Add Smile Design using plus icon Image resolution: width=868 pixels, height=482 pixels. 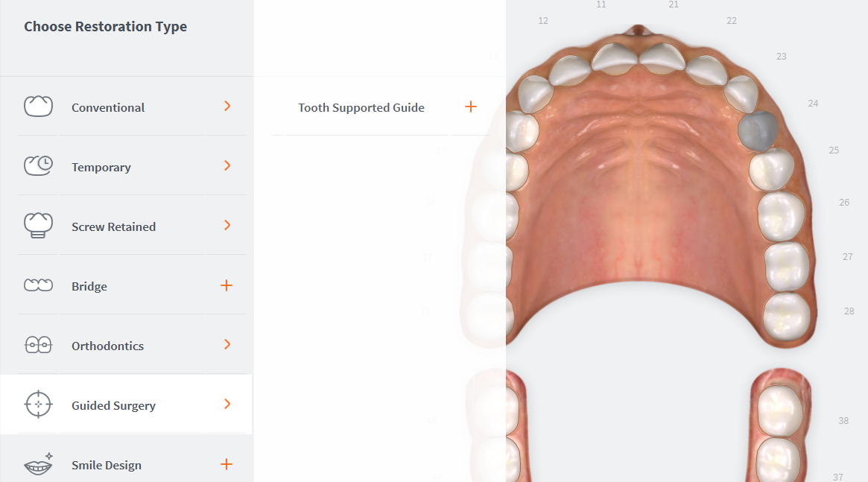coord(226,464)
